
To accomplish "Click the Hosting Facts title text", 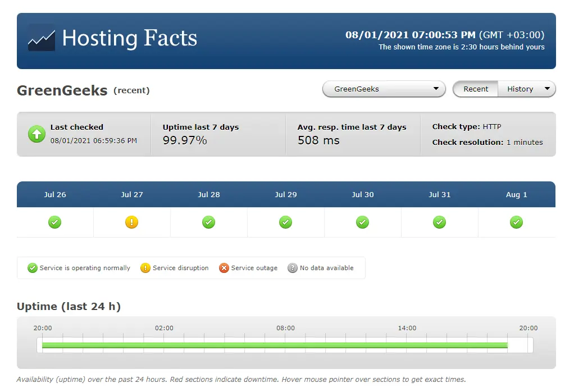I will coord(130,38).
